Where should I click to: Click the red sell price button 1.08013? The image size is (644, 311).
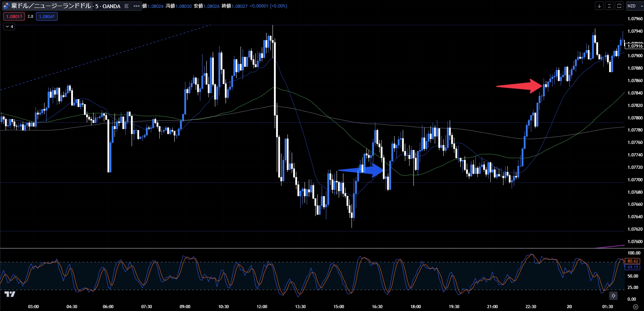(x=14, y=16)
